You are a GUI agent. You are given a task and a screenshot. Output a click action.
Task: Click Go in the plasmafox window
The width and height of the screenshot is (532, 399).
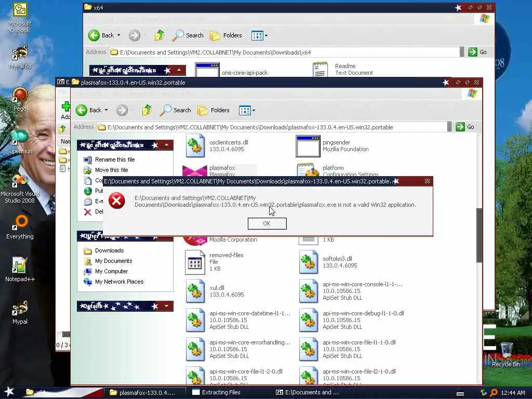coord(465,127)
